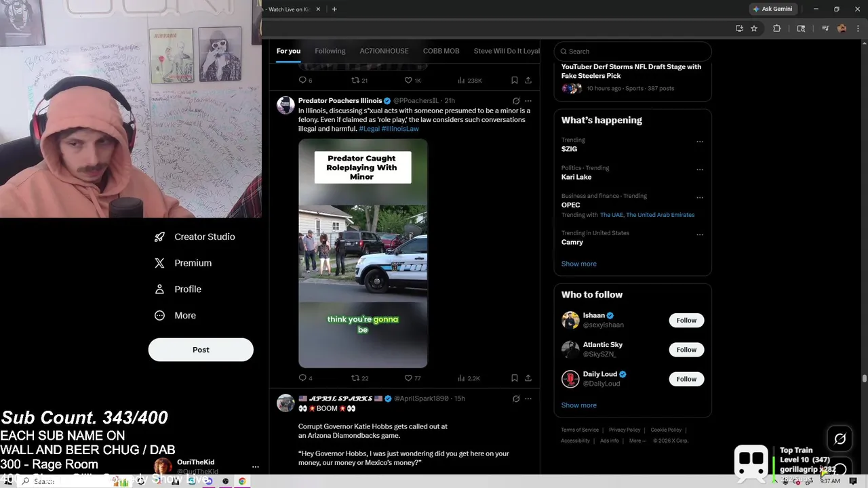Open Windows notification center icon
The image size is (868, 488).
click(853, 481)
